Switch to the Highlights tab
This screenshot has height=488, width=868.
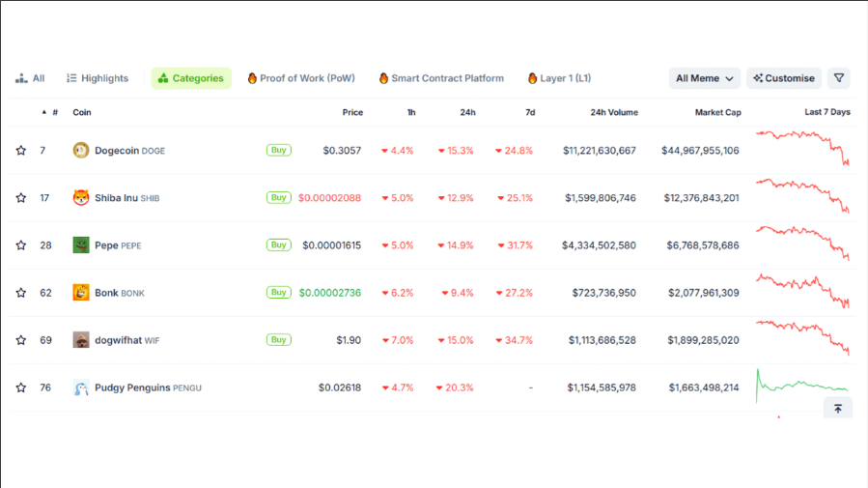98,78
